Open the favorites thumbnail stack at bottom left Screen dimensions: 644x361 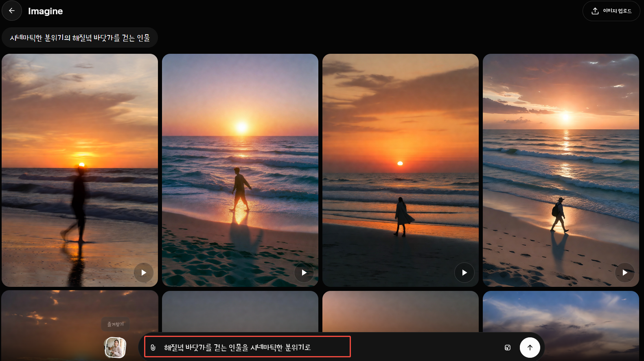[115, 348]
